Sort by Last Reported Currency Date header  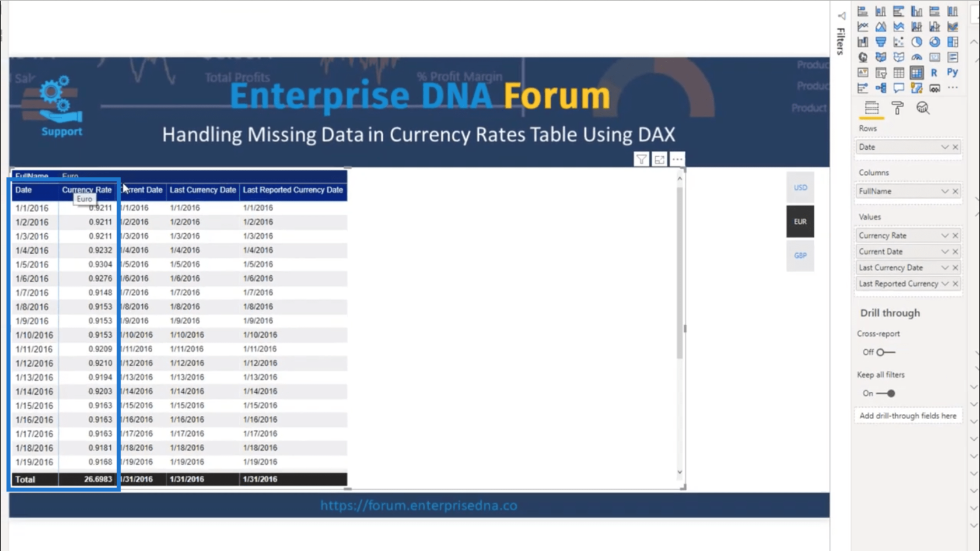point(293,190)
